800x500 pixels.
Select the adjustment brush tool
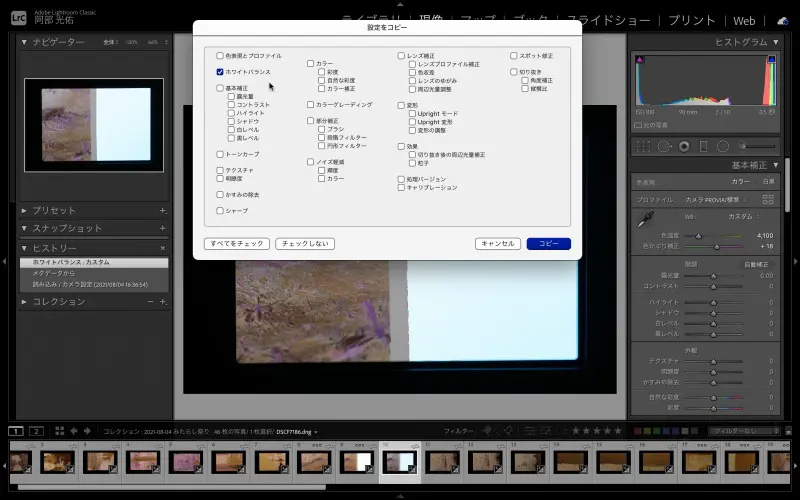pos(757,146)
